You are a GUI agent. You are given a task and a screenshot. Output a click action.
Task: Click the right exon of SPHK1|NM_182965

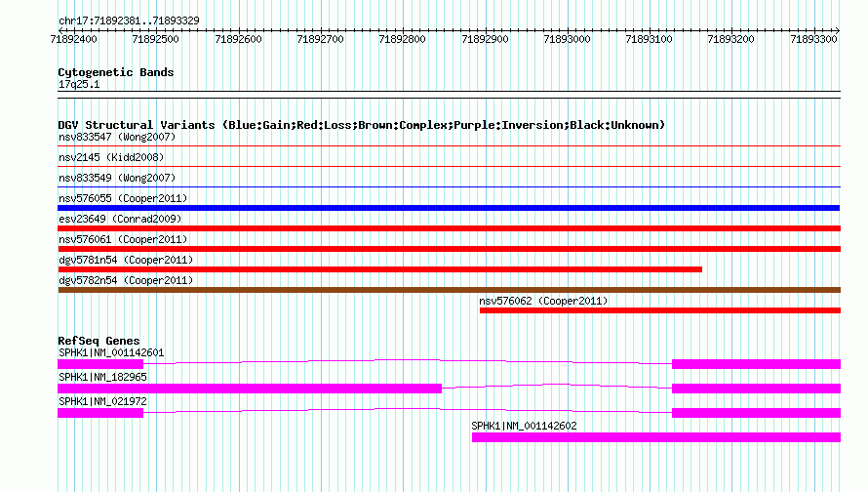tap(756, 389)
